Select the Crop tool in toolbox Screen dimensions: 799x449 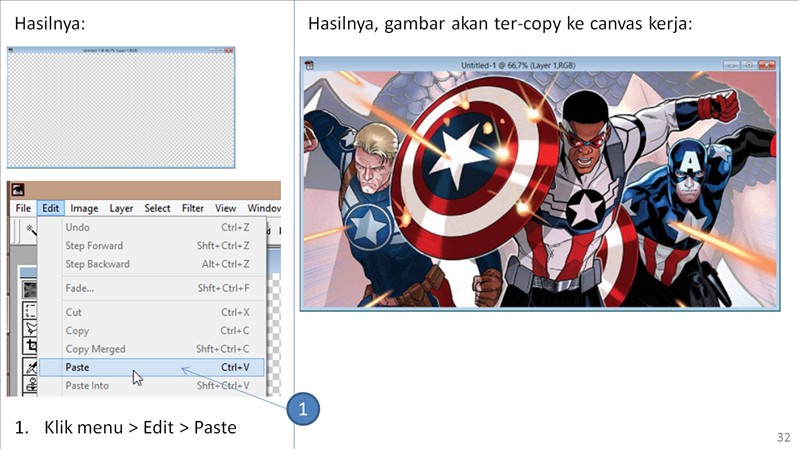coord(31,346)
